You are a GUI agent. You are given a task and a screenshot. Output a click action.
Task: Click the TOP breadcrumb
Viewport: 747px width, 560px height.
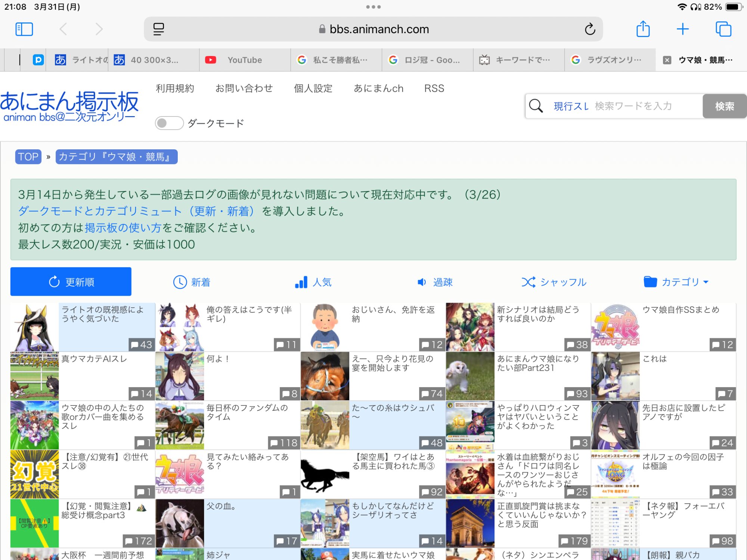pyautogui.click(x=28, y=157)
